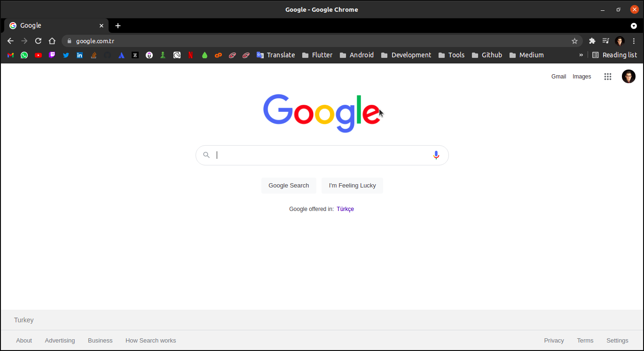Open the Reading list panel

(614, 55)
